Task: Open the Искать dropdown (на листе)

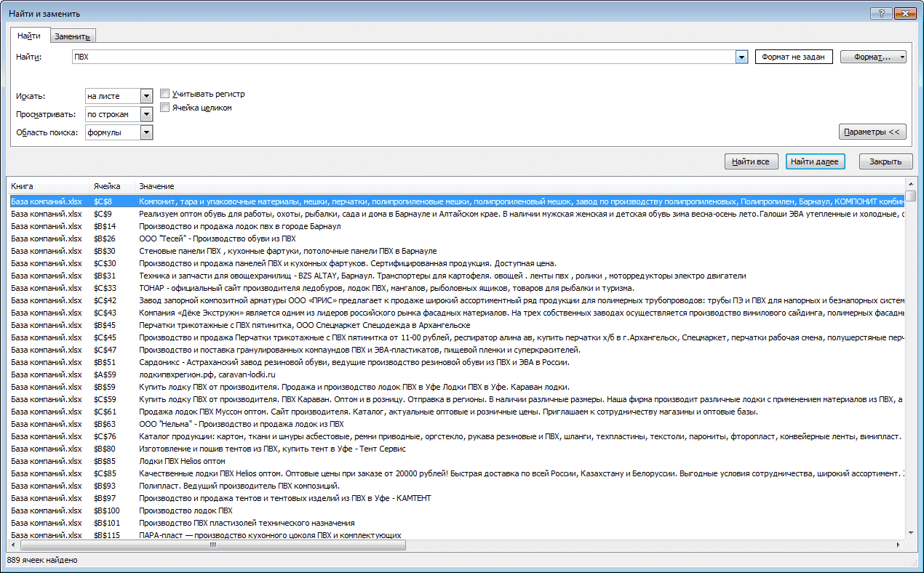Action: (x=146, y=96)
